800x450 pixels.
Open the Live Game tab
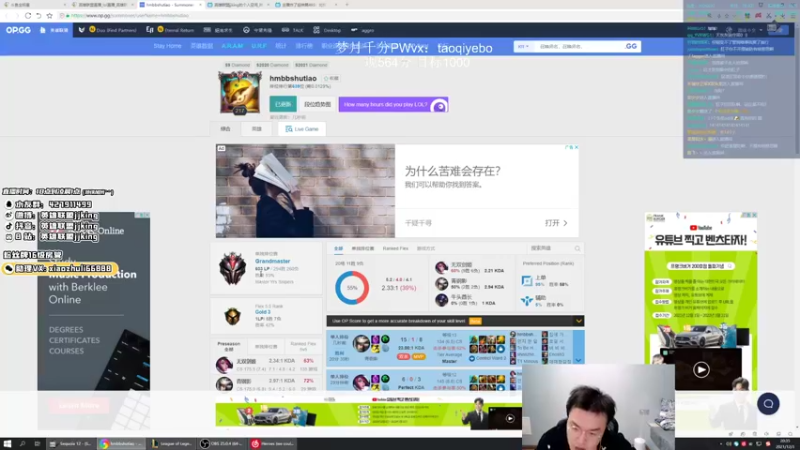click(x=302, y=129)
